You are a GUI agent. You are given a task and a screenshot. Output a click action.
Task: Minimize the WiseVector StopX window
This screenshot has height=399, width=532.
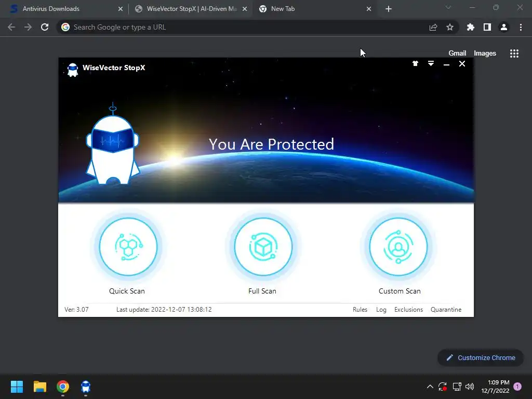[x=446, y=64]
